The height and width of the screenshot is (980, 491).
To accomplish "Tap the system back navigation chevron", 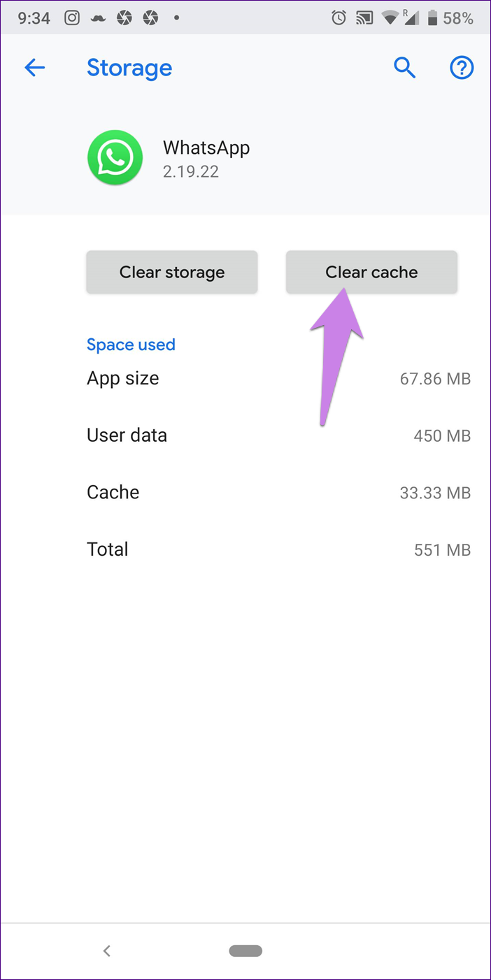I will (x=107, y=951).
